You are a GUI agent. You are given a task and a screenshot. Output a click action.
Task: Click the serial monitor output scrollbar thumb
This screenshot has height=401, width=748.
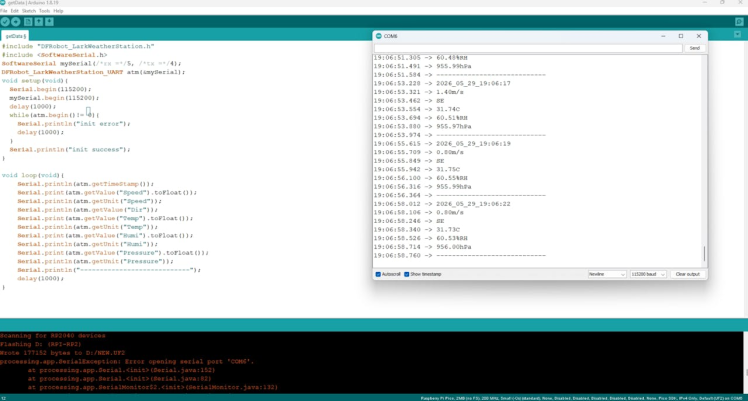coord(704,253)
